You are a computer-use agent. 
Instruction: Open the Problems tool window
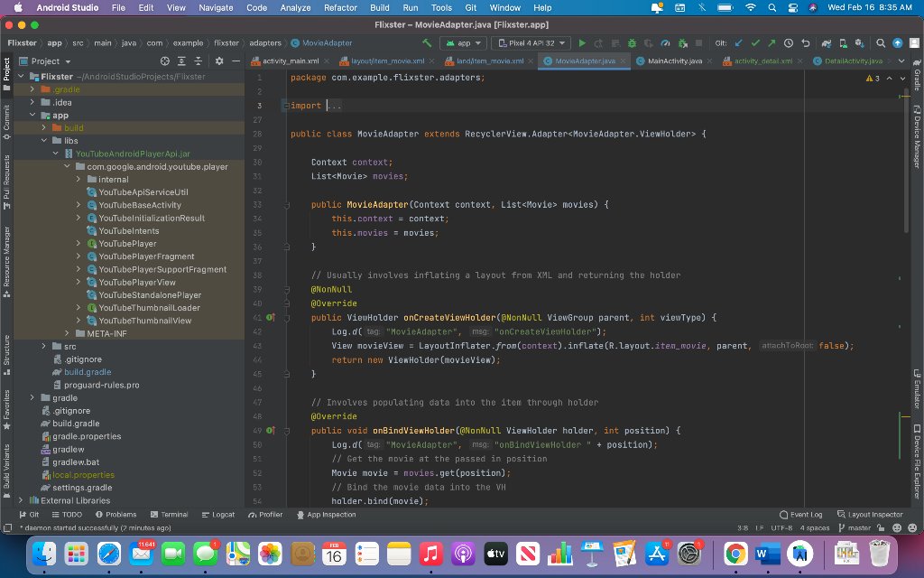116,514
